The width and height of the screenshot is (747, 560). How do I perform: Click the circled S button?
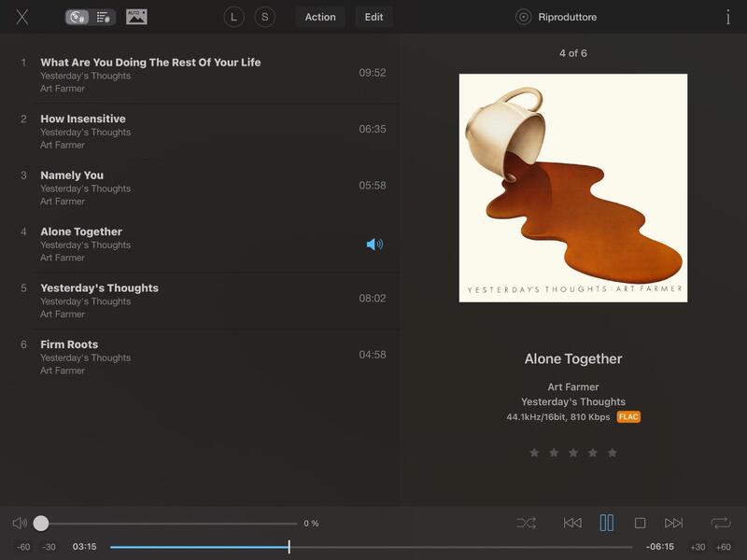(x=265, y=17)
